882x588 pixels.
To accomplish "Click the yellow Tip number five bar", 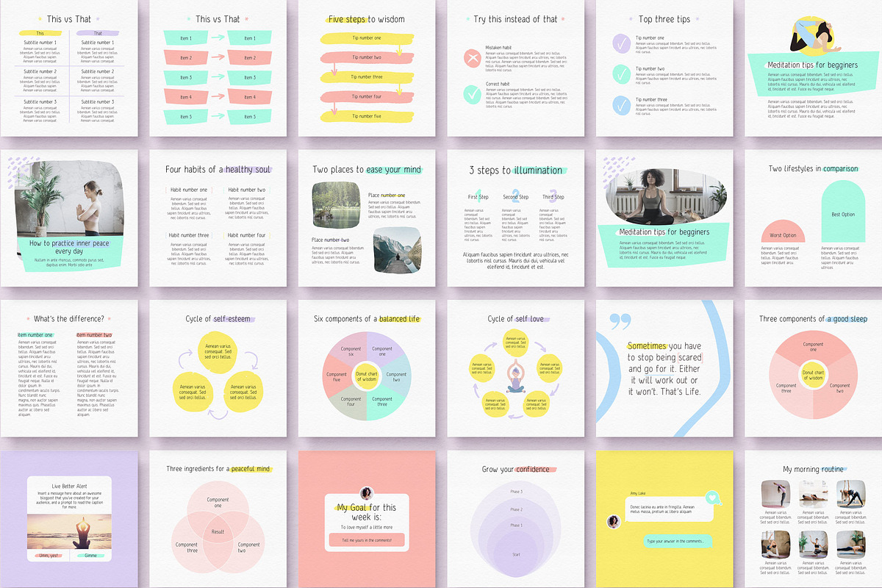I will 367,116.
